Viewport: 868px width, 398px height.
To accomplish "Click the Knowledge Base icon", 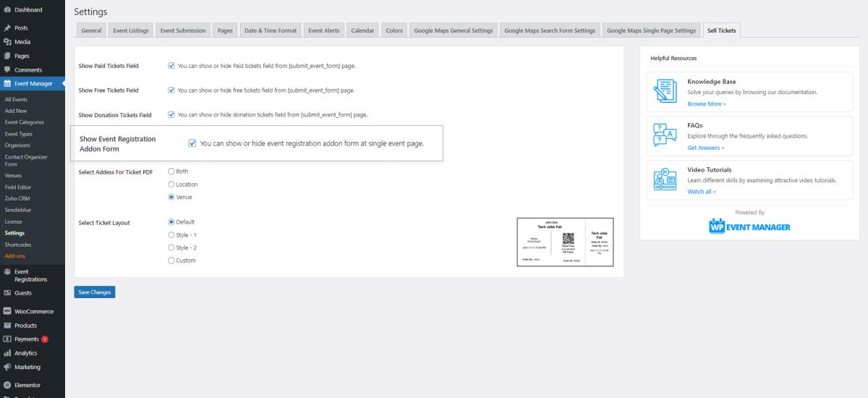I will [665, 92].
